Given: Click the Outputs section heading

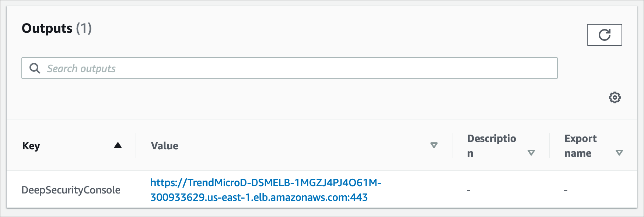Looking at the screenshot, I should point(47,28).
